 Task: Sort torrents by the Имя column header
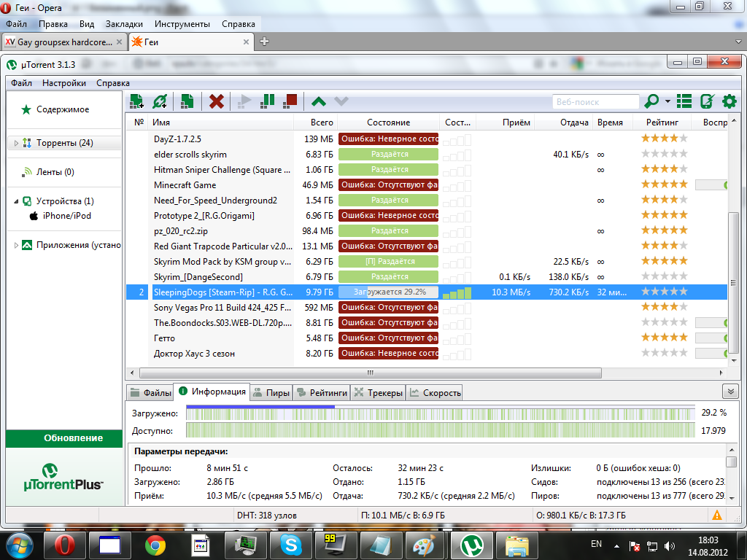click(x=220, y=122)
